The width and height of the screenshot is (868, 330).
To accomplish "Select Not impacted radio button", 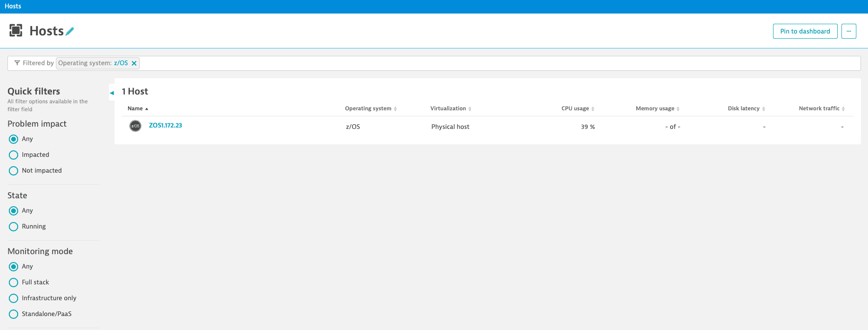I will (14, 171).
